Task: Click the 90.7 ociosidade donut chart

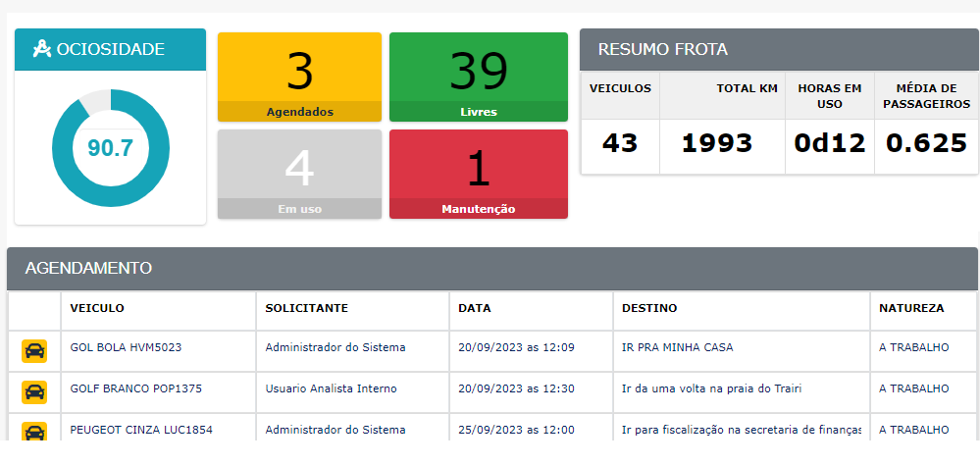Action: pyautogui.click(x=111, y=148)
